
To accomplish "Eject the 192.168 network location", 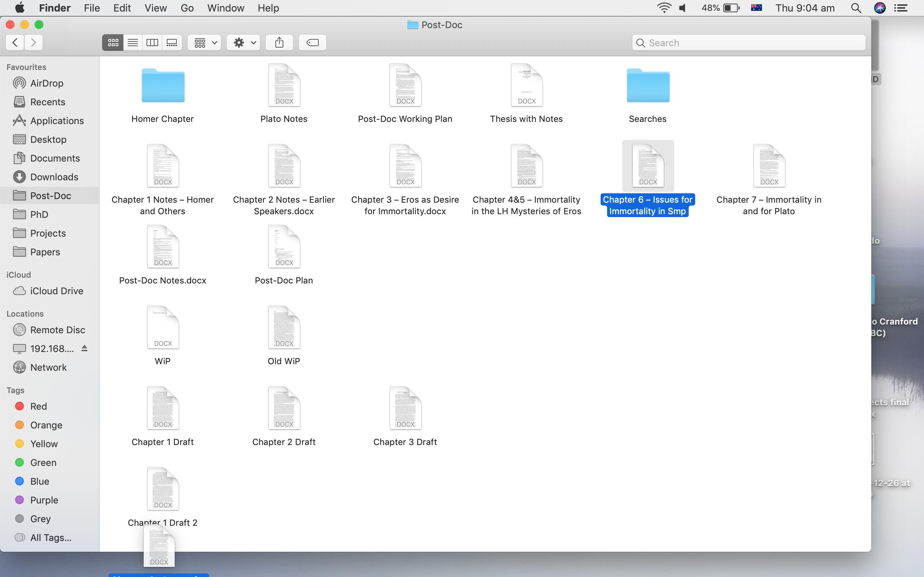I will pos(84,348).
